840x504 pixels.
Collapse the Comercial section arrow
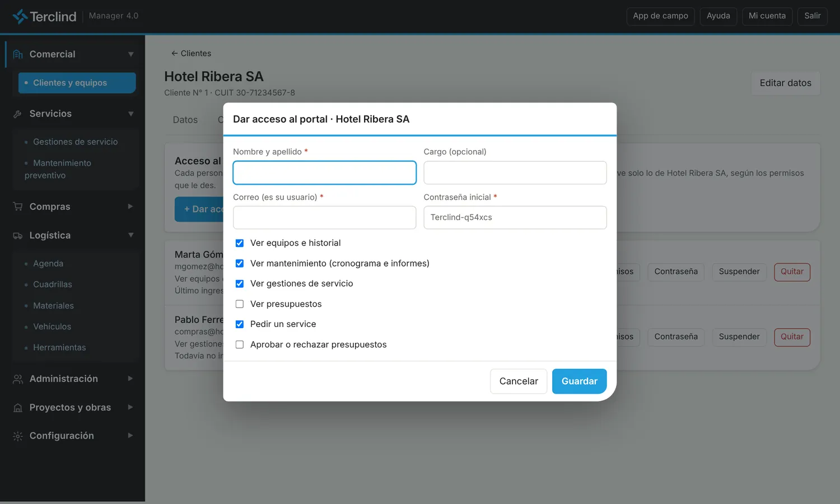[130, 54]
